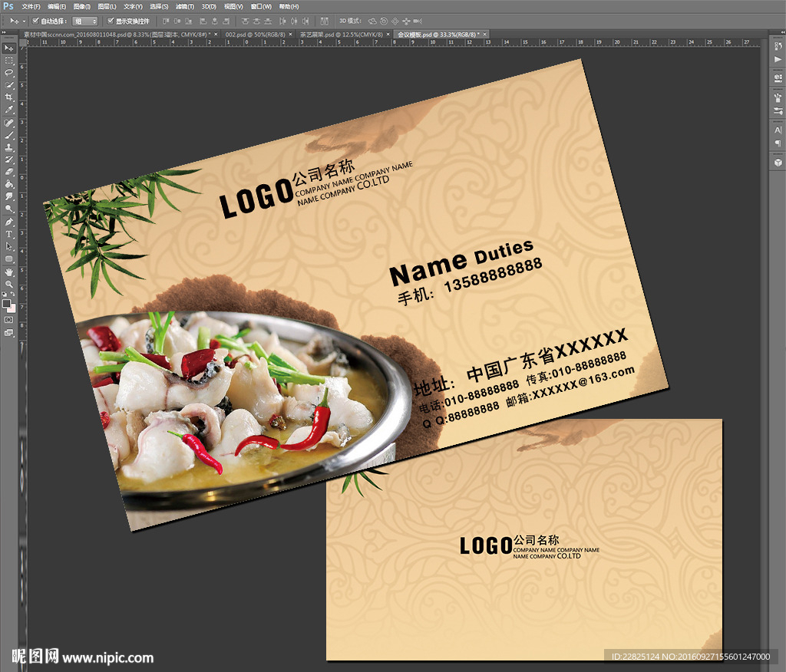This screenshot has height=672, width=786.
Task: Open the 窗口(W) menu
Action: tap(261, 6)
